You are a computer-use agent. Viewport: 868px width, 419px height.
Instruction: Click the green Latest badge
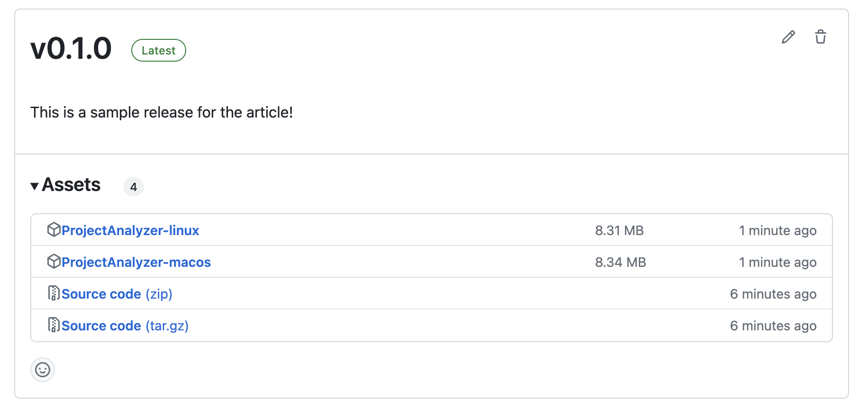click(158, 50)
